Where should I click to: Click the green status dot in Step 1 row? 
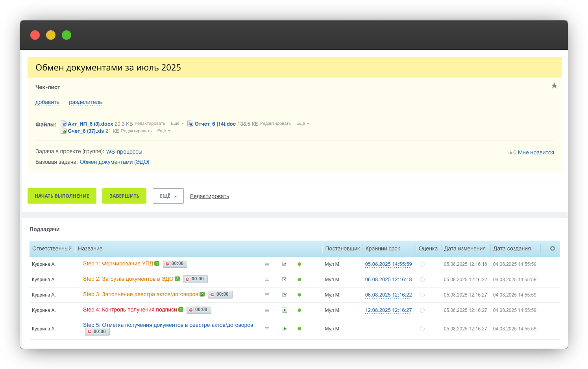click(299, 264)
